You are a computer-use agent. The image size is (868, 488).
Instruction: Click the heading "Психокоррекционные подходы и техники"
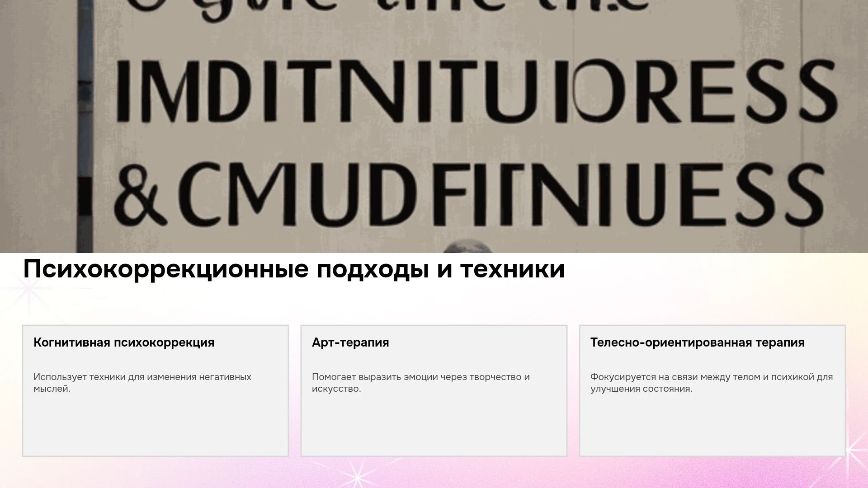294,270
